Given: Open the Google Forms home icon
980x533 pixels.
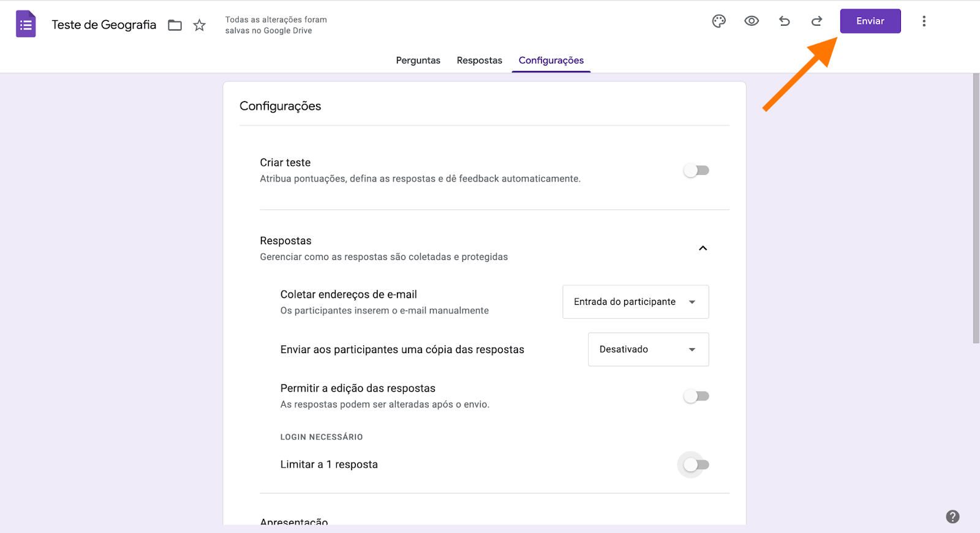Looking at the screenshot, I should pyautogui.click(x=26, y=24).
